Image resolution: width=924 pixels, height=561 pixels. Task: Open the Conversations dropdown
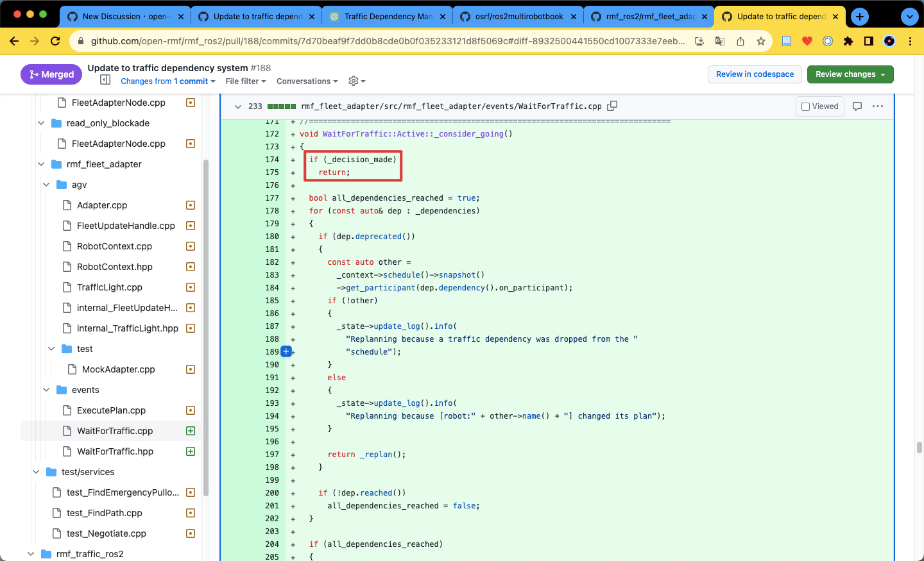click(307, 81)
